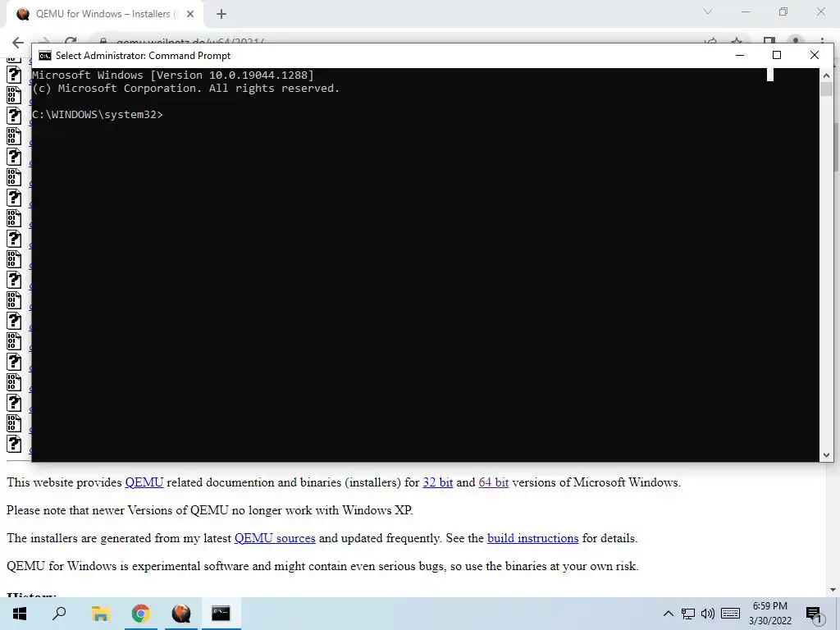Open Chrome's tab search chevron
This screenshot has width=840, height=630.
click(708, 11)
